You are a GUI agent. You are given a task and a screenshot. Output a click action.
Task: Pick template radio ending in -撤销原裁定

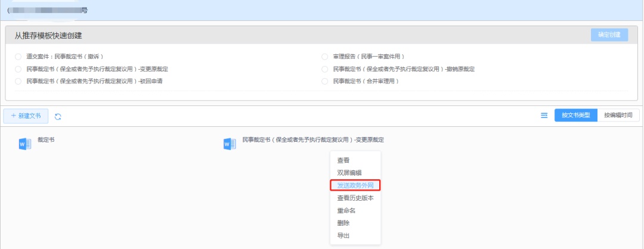point(325,69)
